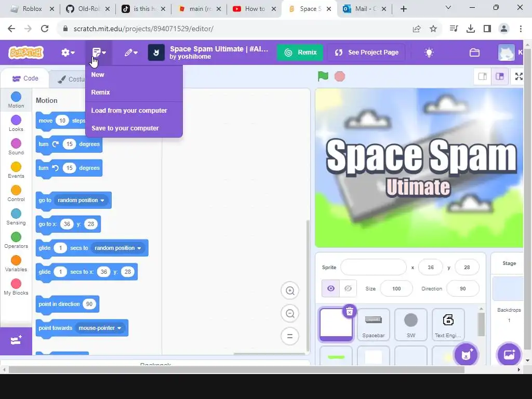
Task: Open the settings gear menu
Action: pyautogui.click(x=68, y=52)
